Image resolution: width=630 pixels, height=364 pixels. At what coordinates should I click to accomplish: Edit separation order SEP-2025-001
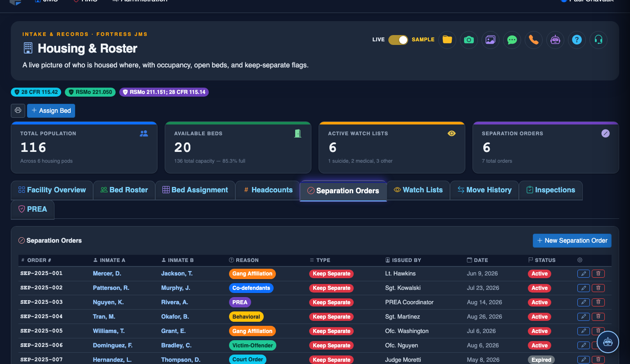pyautogui.click(x=584, y=274)
